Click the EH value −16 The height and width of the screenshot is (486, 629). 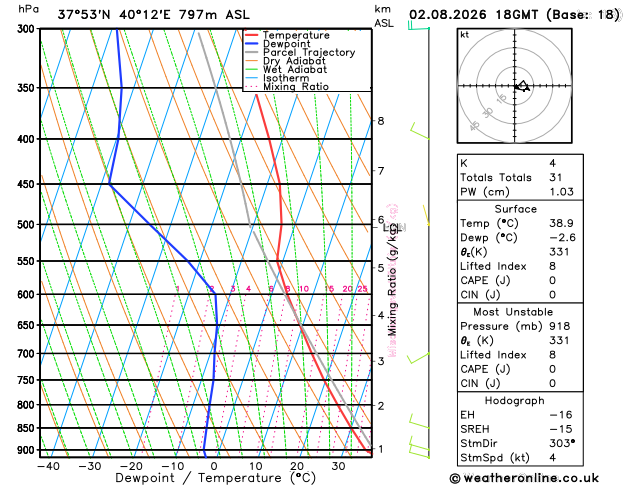(x=561, y=415)
